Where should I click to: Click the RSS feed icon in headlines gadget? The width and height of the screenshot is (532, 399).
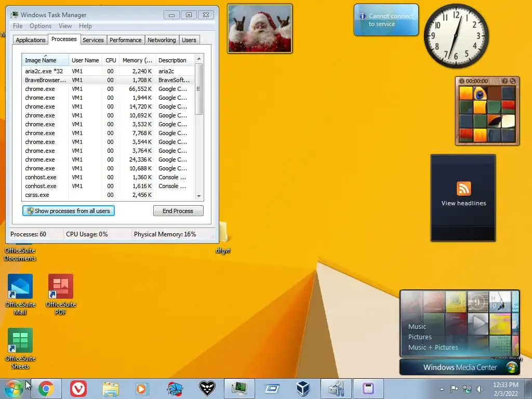point(463,189)
